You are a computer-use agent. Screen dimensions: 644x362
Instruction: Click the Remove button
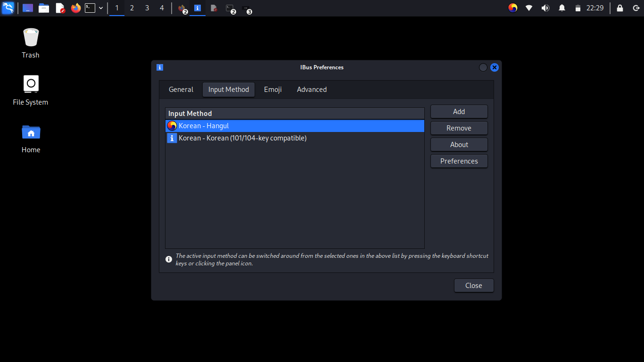(x=459, y=128)
